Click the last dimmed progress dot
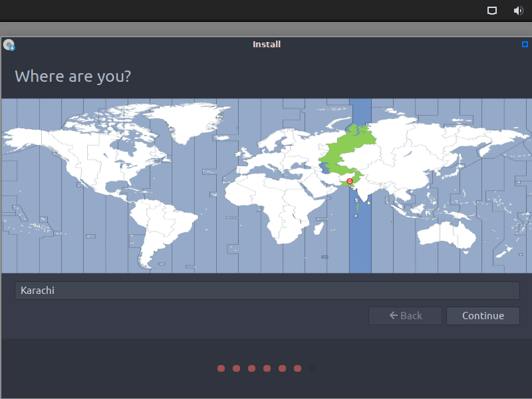The width and height of the screenshot is (532, 399). [x=313, y=368]
